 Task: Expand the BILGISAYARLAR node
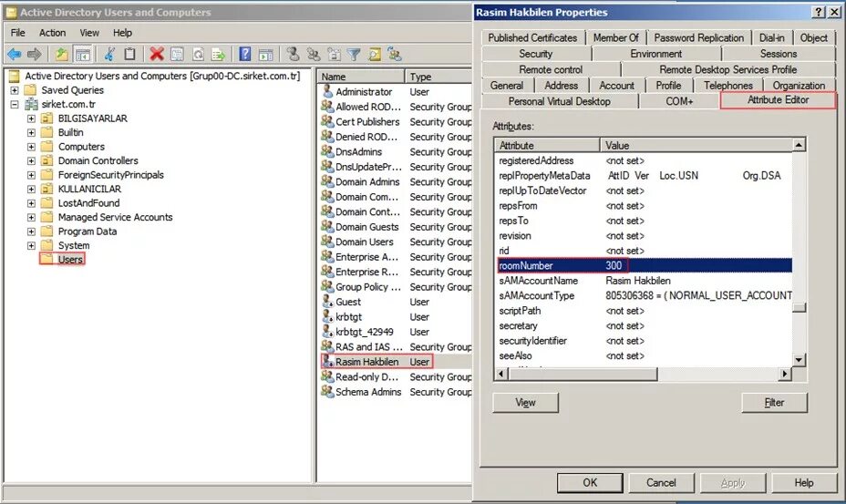[x=31, y=118]
